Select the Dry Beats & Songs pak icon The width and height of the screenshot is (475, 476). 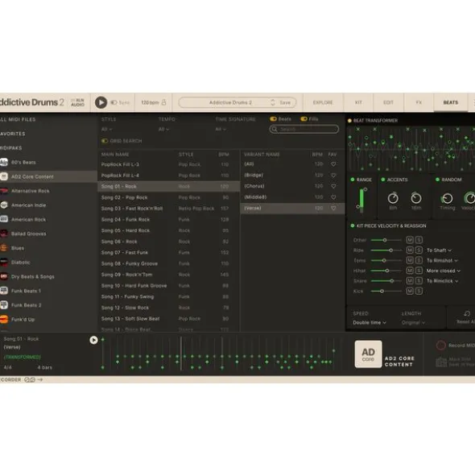tap(4, 276)
